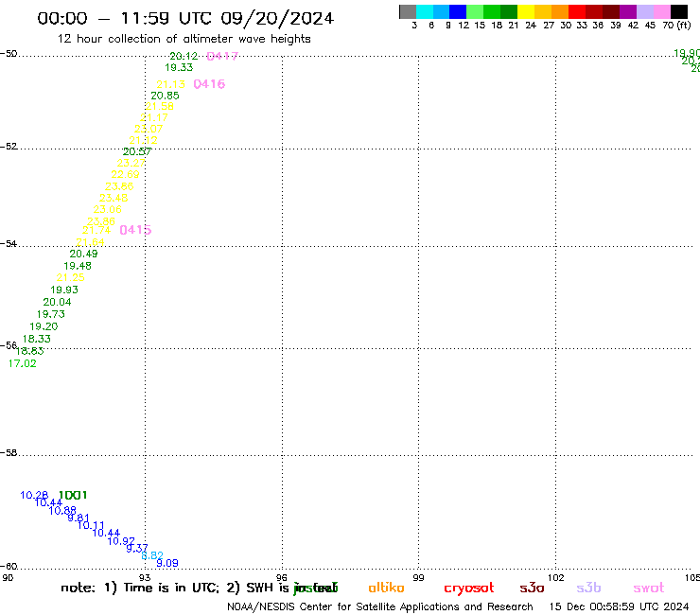700x615 pixels.
Task: Click the wave height value 19.93
Action: tap(64, 290)
